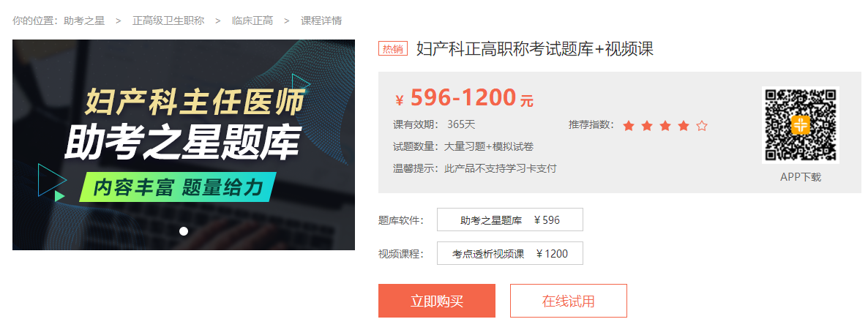The height and width of the screenshot is (330, 868).
Task: Navigate to 临床正高 breadcrumb
Action: [252, 21]
